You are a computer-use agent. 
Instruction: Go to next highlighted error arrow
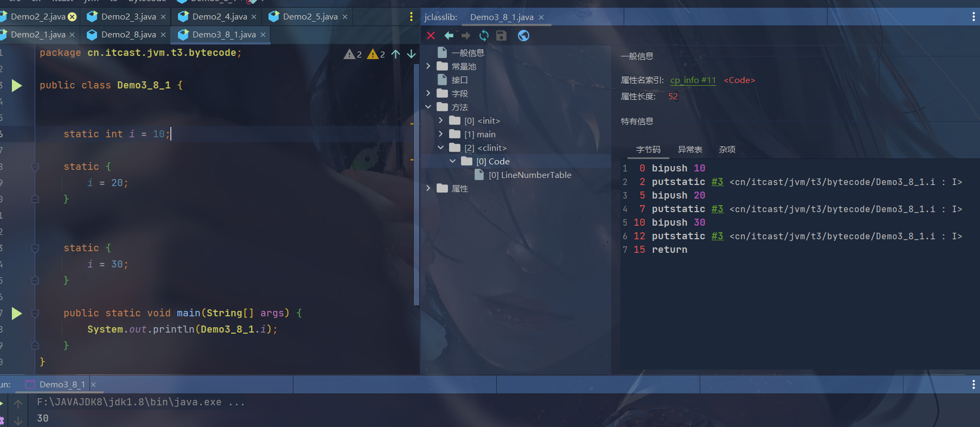(412, 54)
